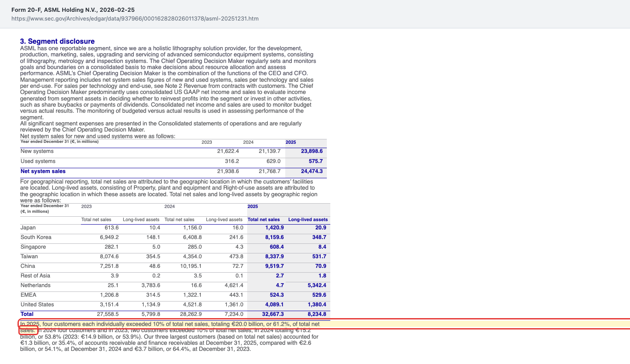630x364 pixels.
Task: Click the Used systems row label
Action: coord(38,161)
